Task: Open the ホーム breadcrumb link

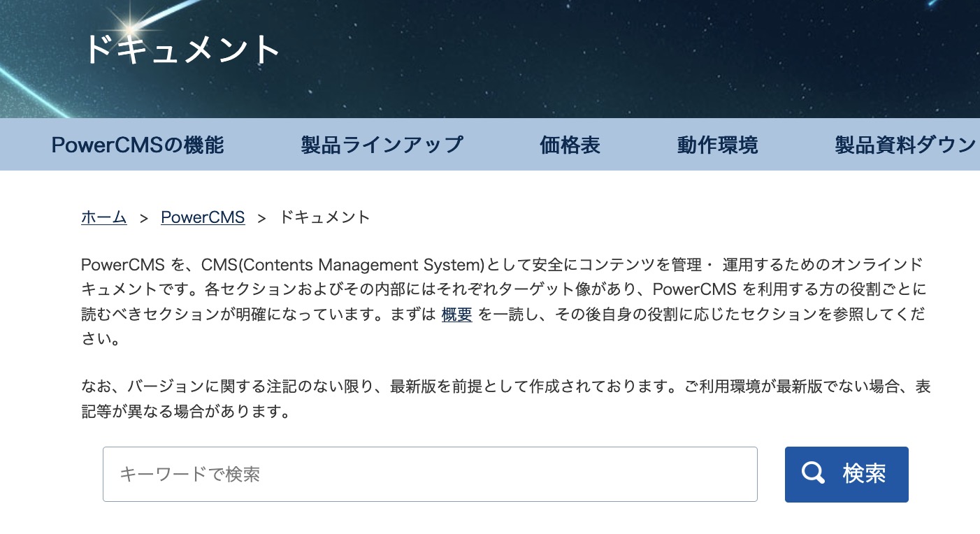Action: 104,217
